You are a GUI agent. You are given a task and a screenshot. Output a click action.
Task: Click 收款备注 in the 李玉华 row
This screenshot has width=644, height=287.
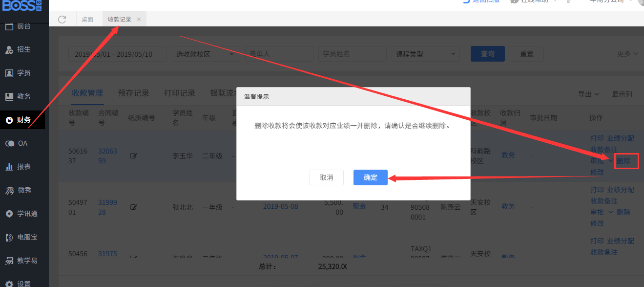coord(604,150)
